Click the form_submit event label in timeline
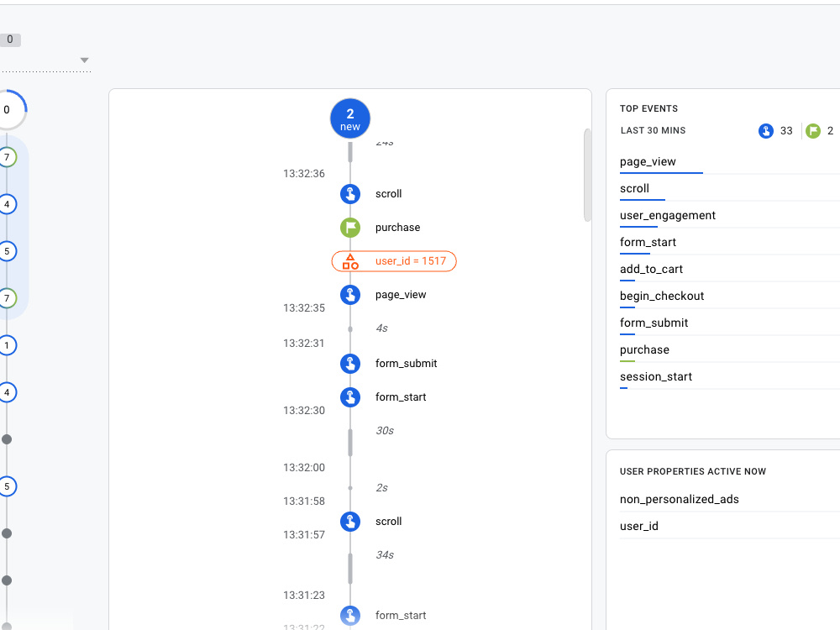 point(406,363)
